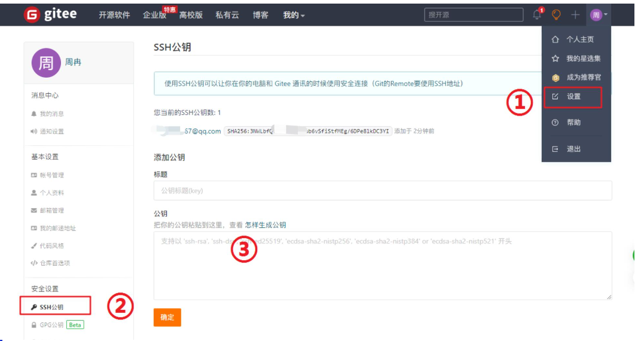Viewport: 644px width, 341px height.
Task: Click the orange lightbulb icon
Action: point(556,15)
